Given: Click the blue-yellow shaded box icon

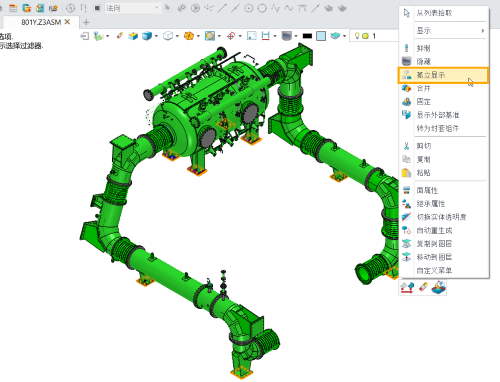Looking at the screenshot, I should click(x=133, y=36).
